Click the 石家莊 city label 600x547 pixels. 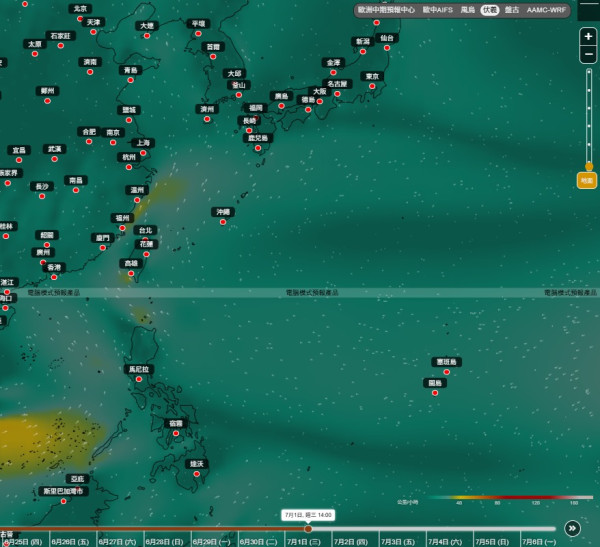[x=60, y=36]
